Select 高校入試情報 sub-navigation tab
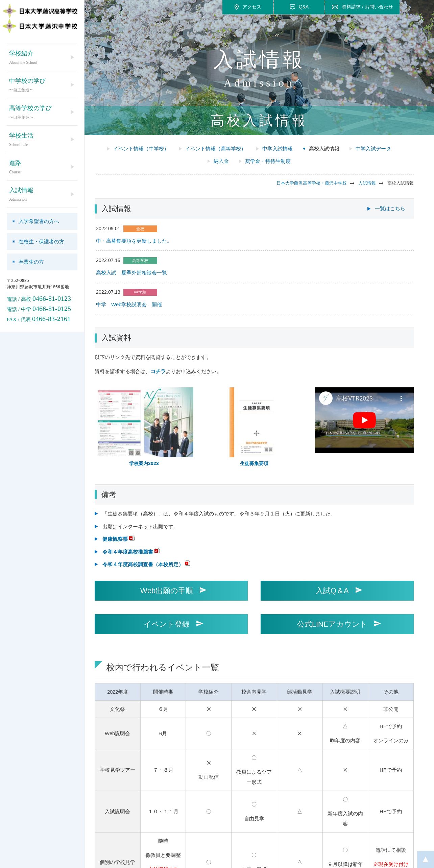This screenshot has width=434, height=868. (324, 149)
